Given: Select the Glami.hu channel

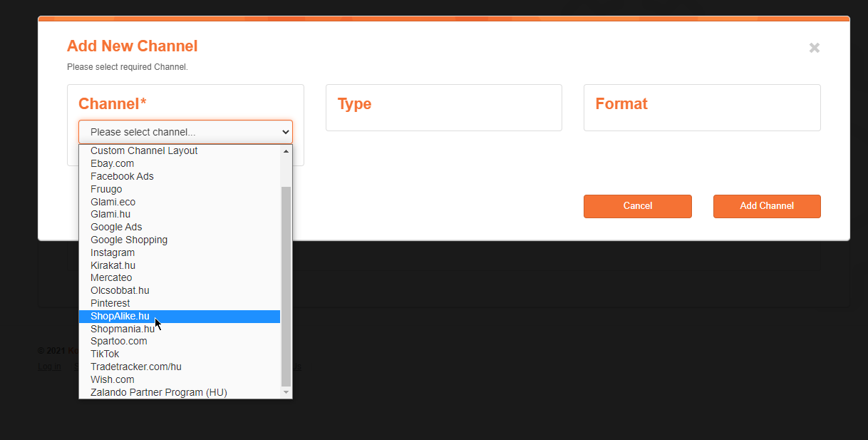Looking at the screenshot, I should 180,214.
